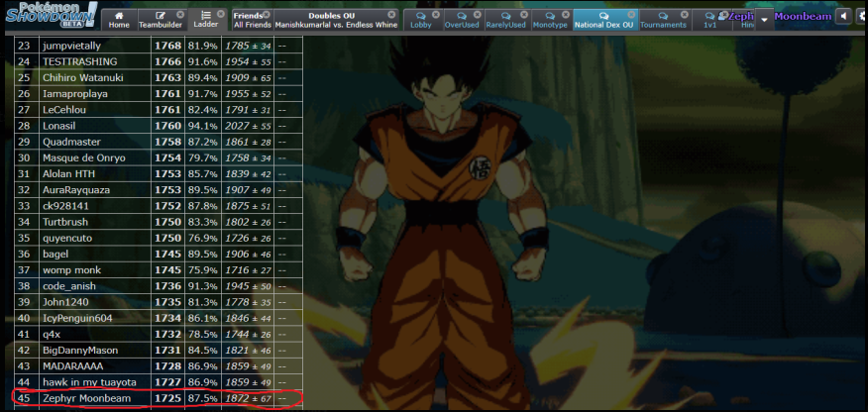Image resolution: width=868 pixels, height=412 pixels.
Task: Select the IcyPenguin604 row
Action: coord(159,318)
